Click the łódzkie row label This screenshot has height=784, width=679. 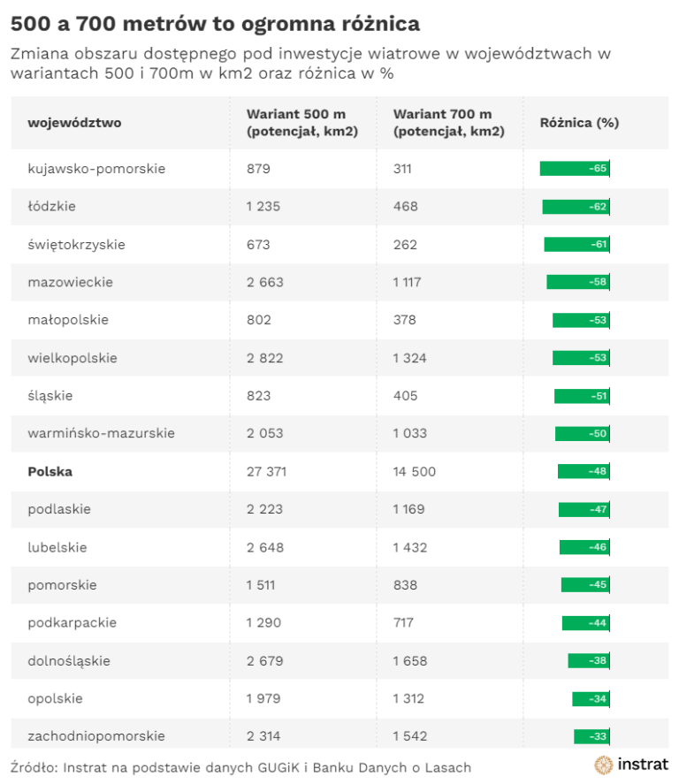(51, 206)
